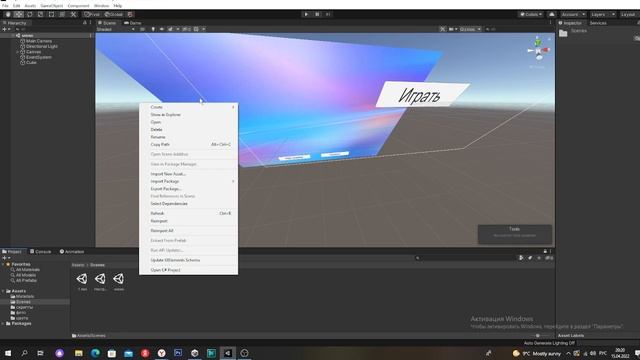Select Directional Light in Hierarchy

point(42,47)
